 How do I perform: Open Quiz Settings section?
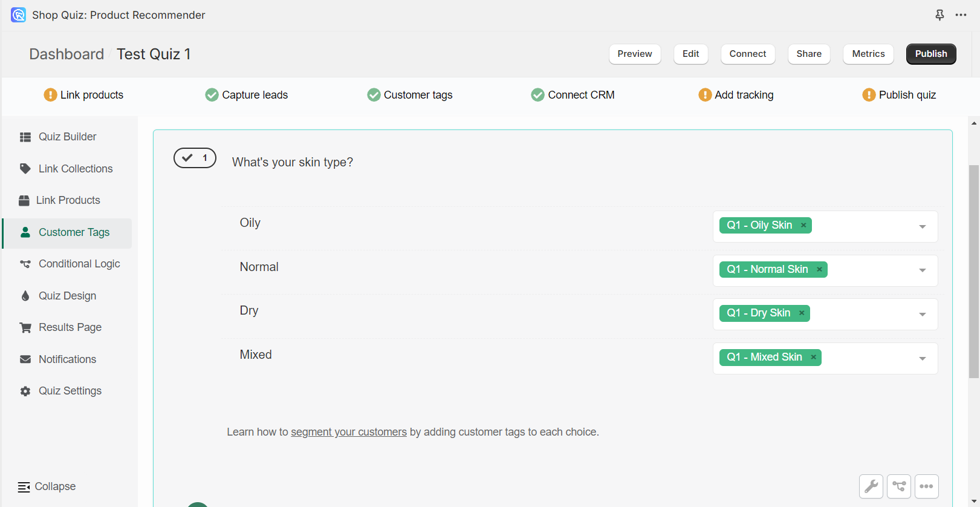tap(70, 391)
